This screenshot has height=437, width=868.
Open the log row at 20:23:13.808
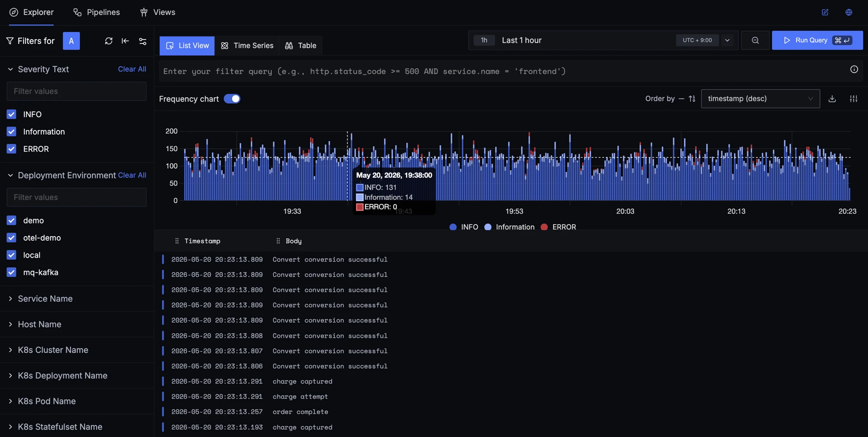coord(511,336)
